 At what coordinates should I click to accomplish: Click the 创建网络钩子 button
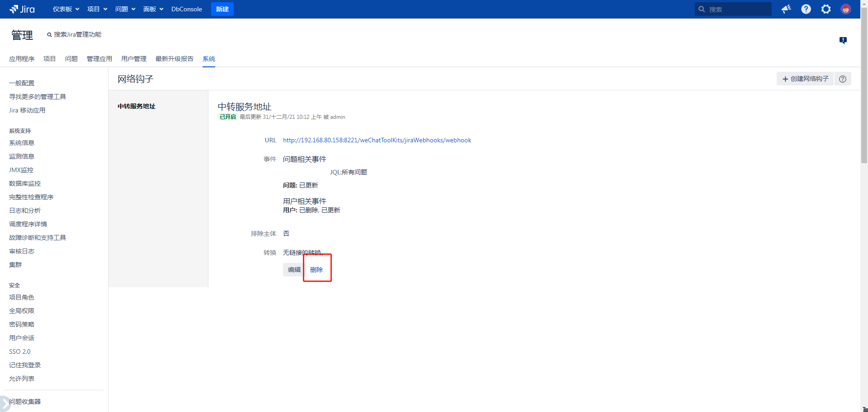[x=805, y=79]
